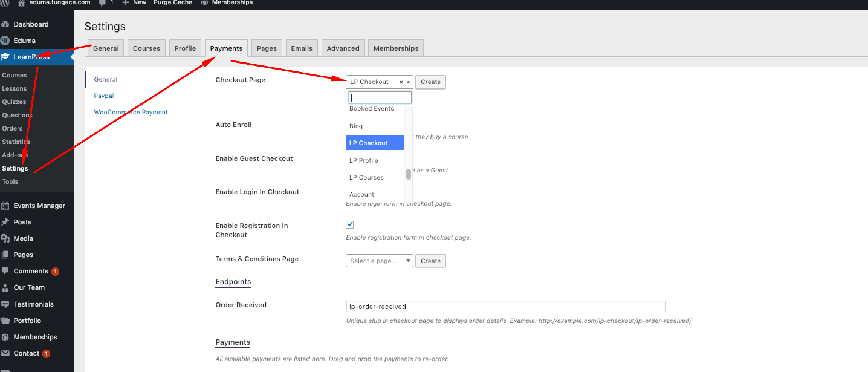This screenshot has width=868, height=372.
Task: Open Courses in the LearnPress submenu
Action: point(15,76)
